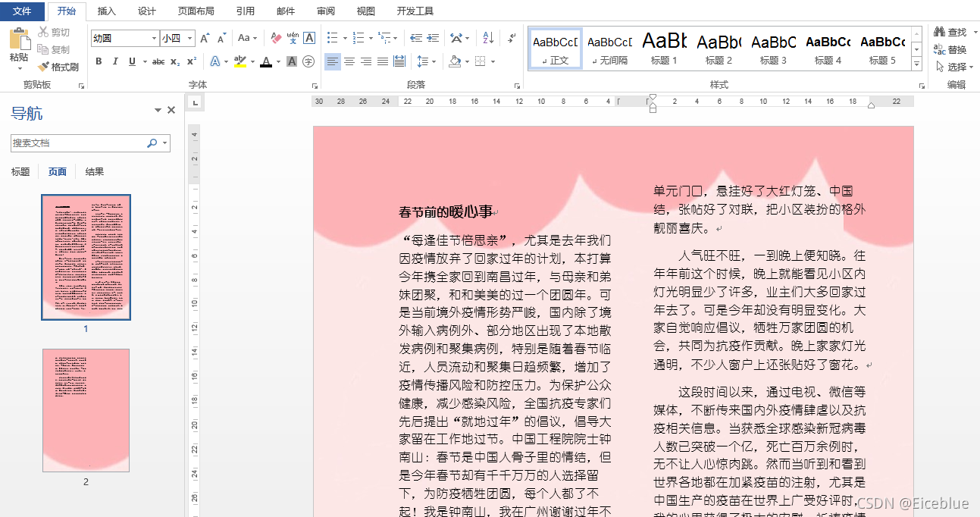The image size is (980, 517).
Task: Click the text effects glowing A icon
Action: [215, 61]
